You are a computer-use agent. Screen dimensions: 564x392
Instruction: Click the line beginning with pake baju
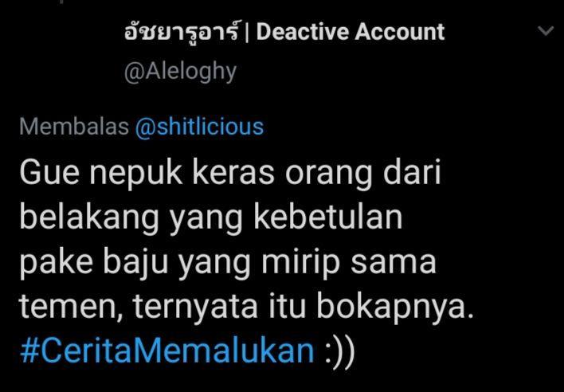228,263
